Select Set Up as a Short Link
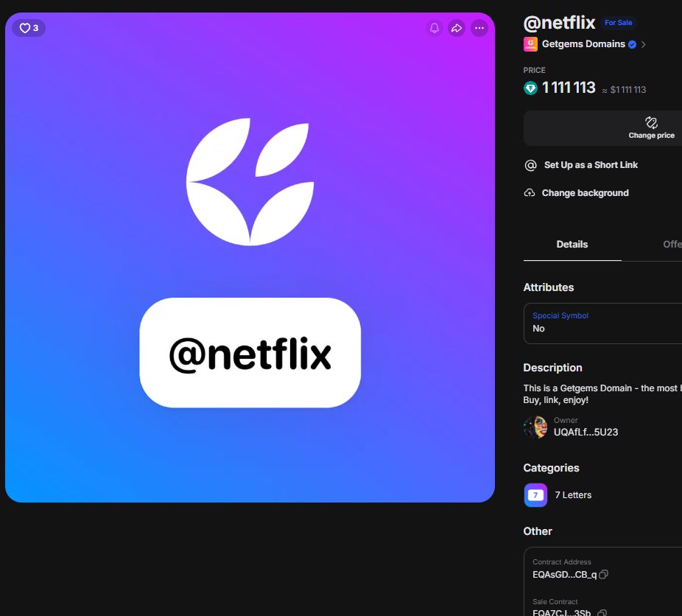The height and width of the screenshot is (616, 682). [x=591, y=165]
